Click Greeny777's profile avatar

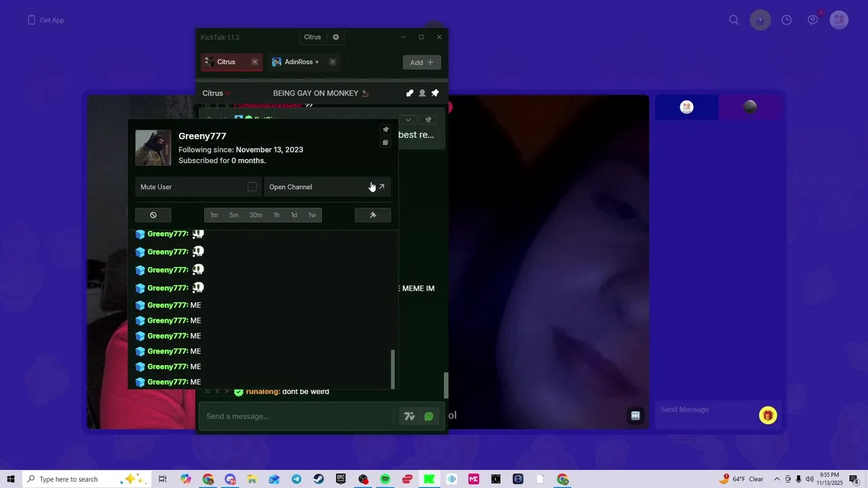(x=153, y=148)
